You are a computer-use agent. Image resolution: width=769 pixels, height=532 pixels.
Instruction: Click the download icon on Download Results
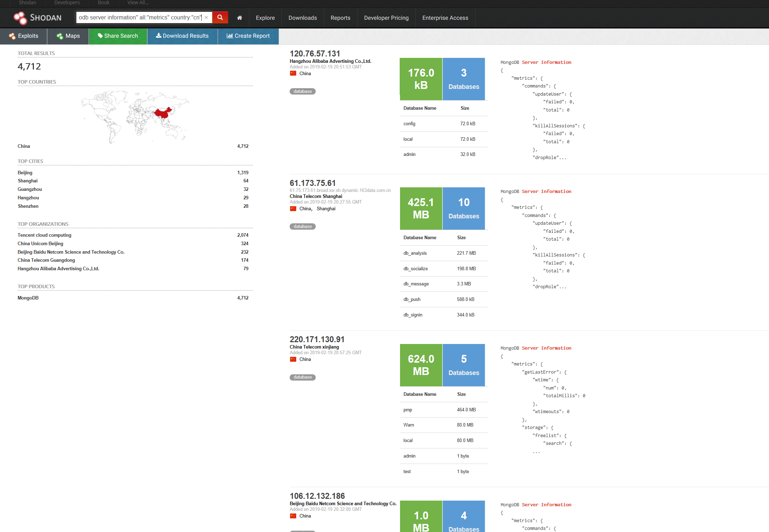158,36
